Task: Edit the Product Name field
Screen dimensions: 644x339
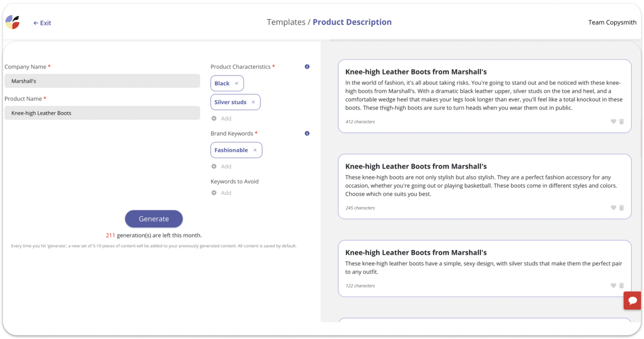Action: coord(102,113)
